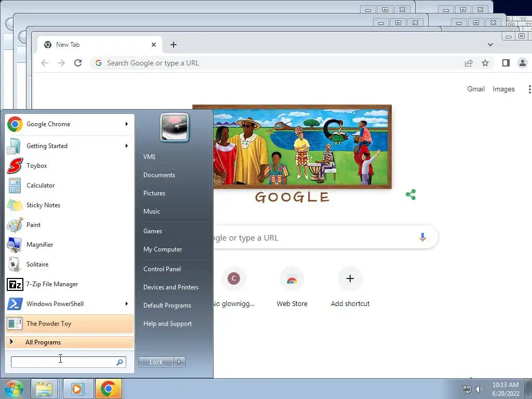Open Google Images link

coord(503,89)
